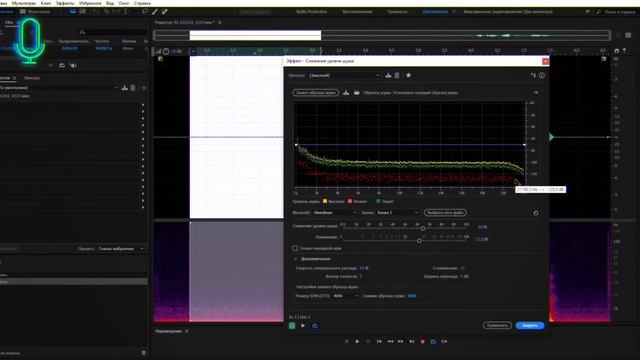This screenshot has height=360, width=640.
Task: Click the overview navigator selection bar
Action: coord(255,36)
